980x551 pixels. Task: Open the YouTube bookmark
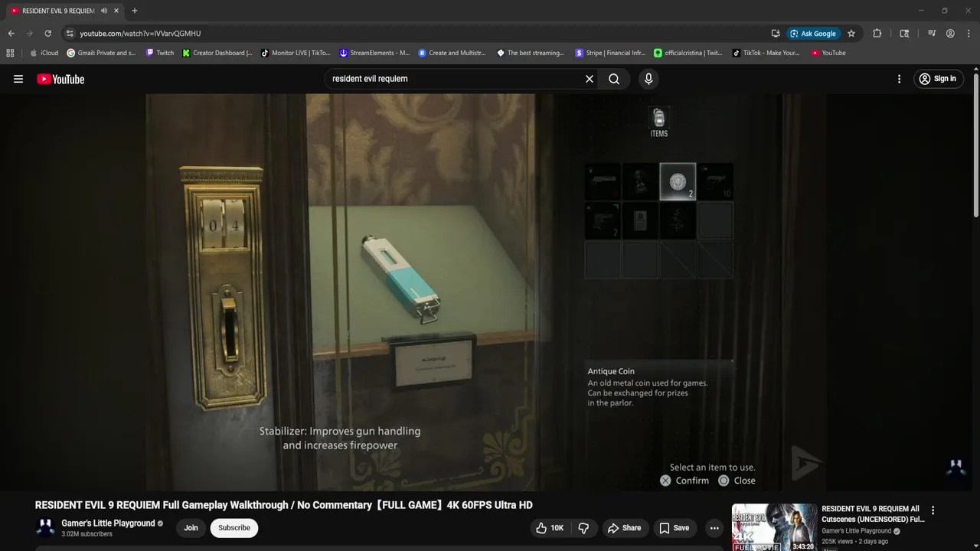pos(828,53)
